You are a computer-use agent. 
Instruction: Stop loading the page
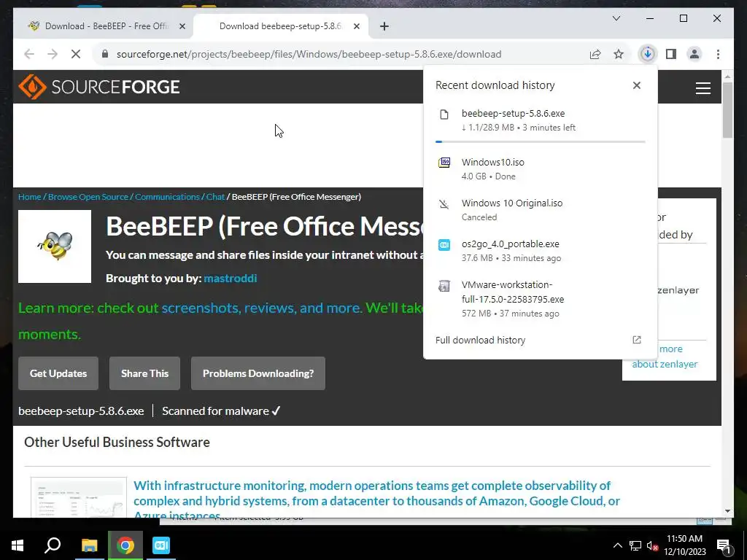(x=76, y=54)
